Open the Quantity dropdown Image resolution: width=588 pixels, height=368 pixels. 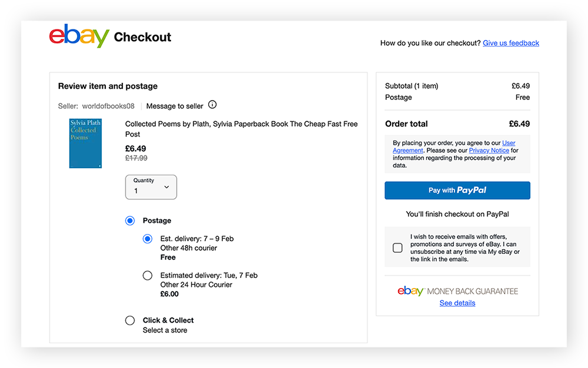[x=151, y=186]
